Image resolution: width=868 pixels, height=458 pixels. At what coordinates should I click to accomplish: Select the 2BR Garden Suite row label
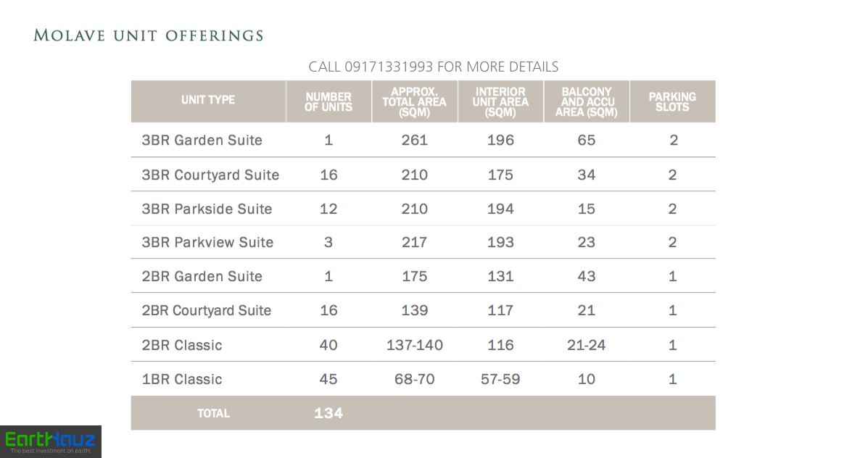click(202, 277)
